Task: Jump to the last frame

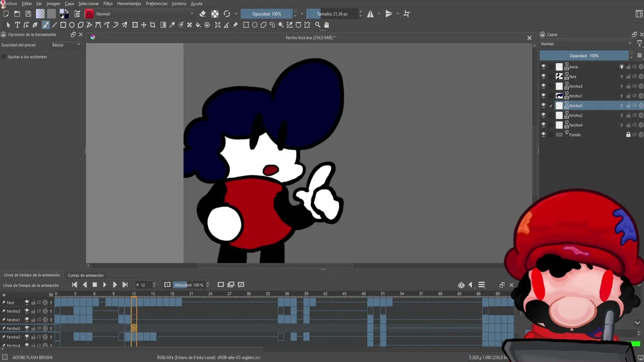Action: coord(125,285)
